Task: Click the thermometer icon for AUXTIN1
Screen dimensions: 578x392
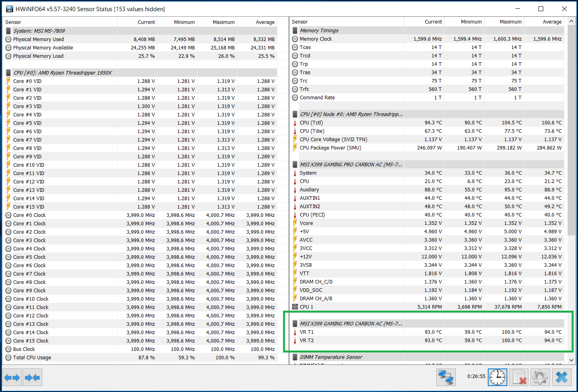Action: coord(295,198)
